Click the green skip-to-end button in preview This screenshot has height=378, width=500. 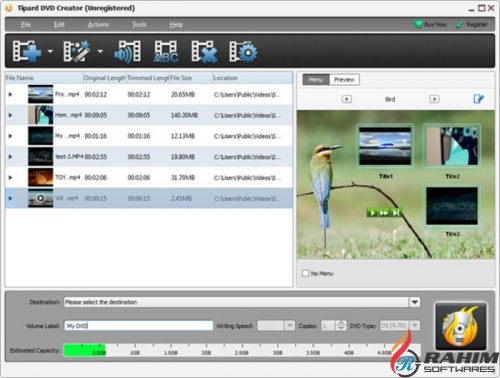coord(395,212)
